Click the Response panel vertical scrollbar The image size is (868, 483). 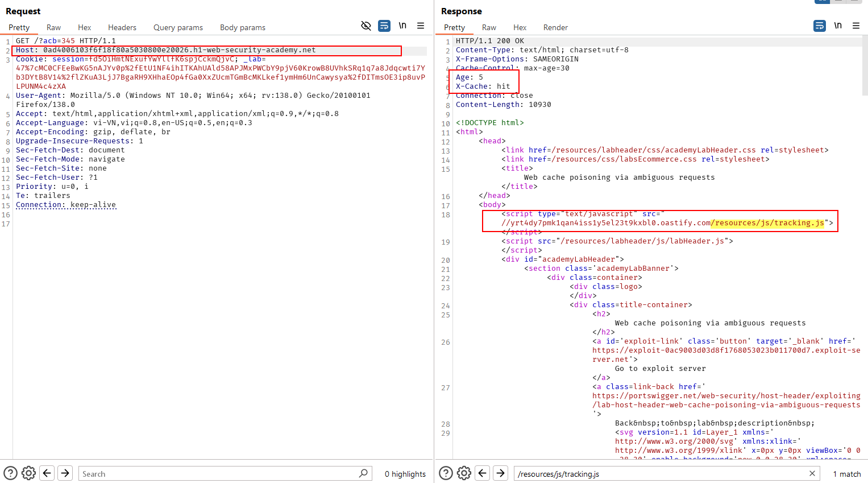(x=865, y=65)
